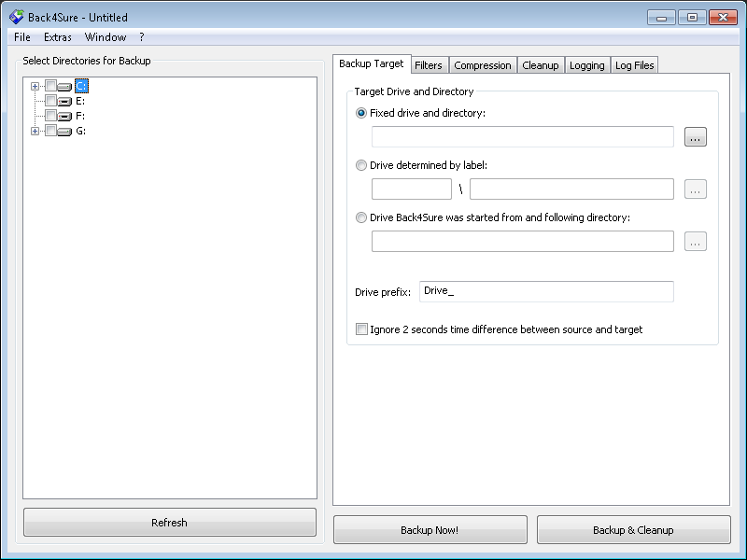This screenshot has width=747, height=560.
Task: Click the Drive prefix input field
Action: tap(546, 291)
